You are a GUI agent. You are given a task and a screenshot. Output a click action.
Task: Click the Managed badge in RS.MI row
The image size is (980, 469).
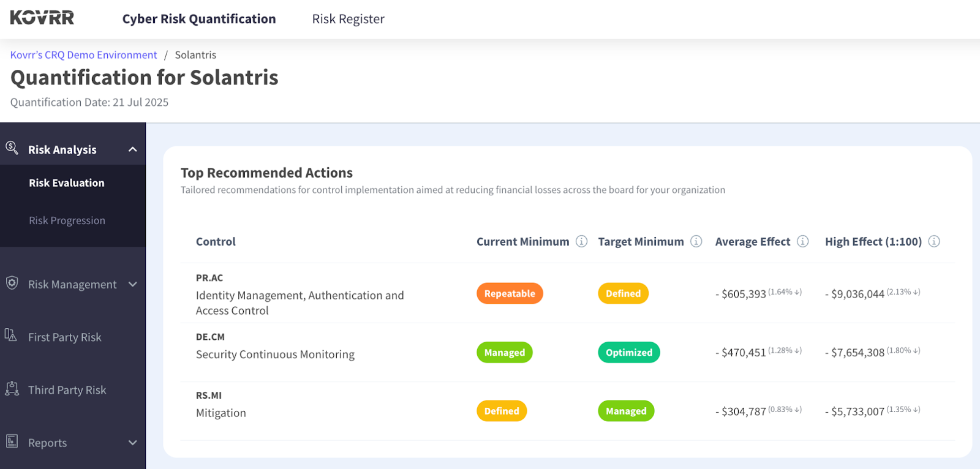[626, 411]
